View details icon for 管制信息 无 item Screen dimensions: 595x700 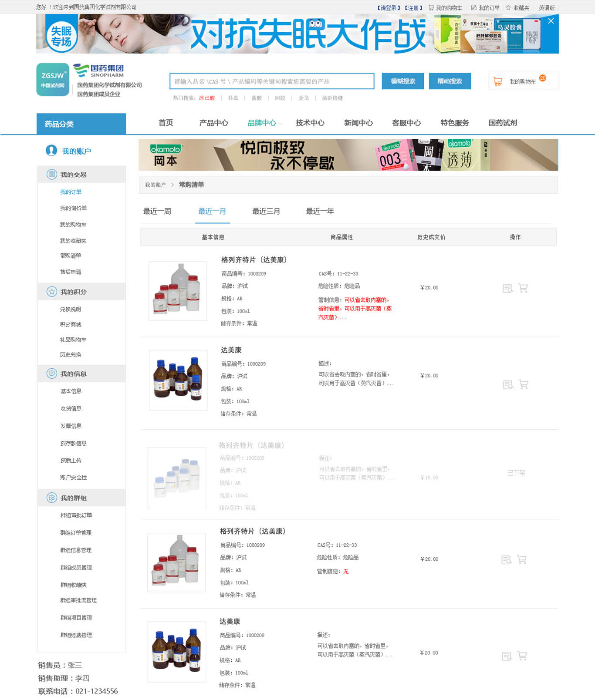(507, 560)
